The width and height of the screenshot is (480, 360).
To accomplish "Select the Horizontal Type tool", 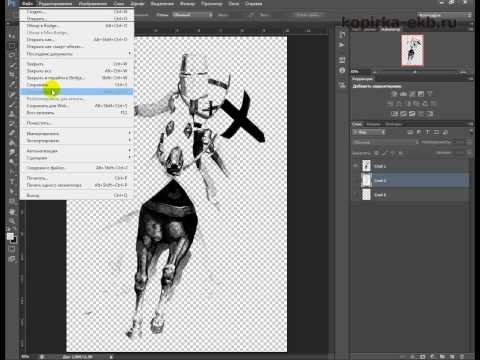I will [x=12, y=182].
